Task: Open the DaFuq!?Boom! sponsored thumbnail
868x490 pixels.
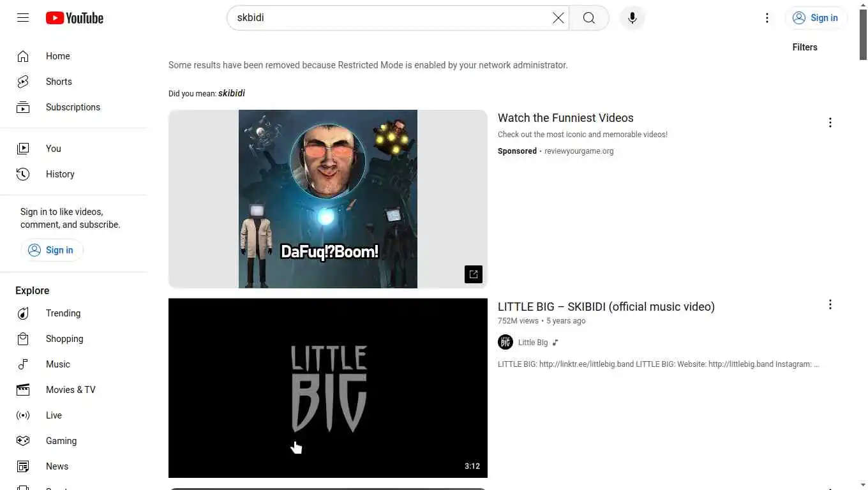Action: 328,199
